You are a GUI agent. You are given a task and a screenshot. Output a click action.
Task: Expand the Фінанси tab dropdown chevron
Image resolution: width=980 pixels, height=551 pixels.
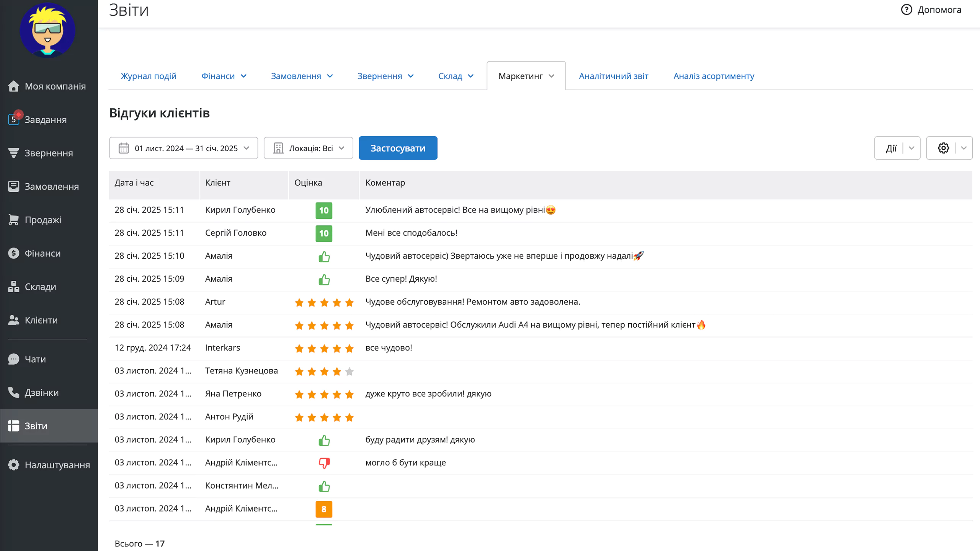(x=243, y=76)
